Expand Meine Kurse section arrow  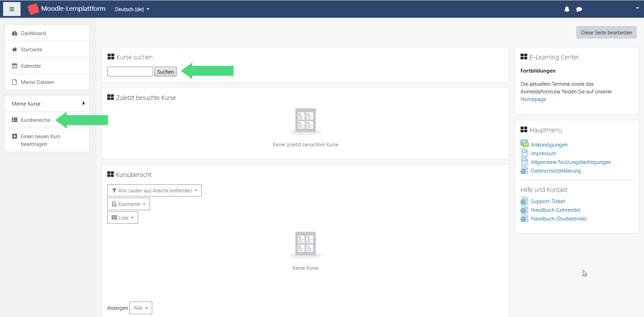click(84, 103)
